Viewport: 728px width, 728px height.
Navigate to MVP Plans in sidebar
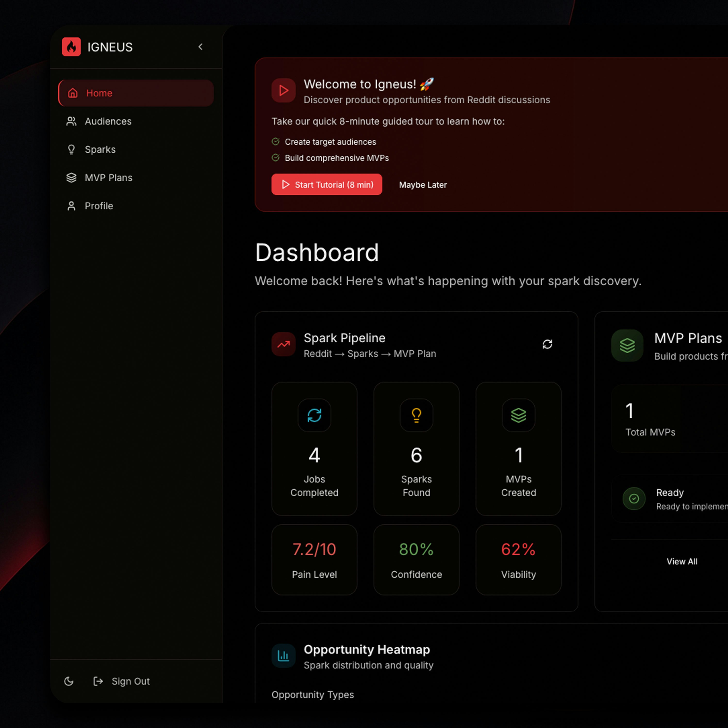coord(136,178)
